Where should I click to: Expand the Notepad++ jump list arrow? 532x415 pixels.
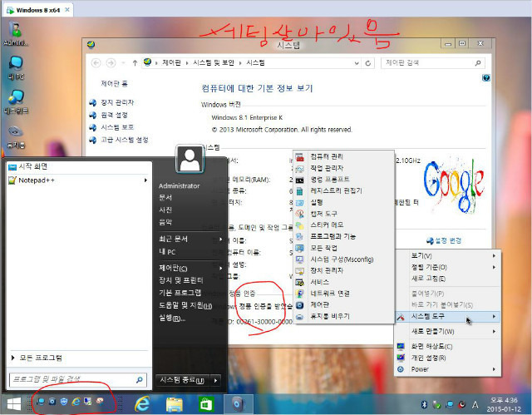point(145,180)
